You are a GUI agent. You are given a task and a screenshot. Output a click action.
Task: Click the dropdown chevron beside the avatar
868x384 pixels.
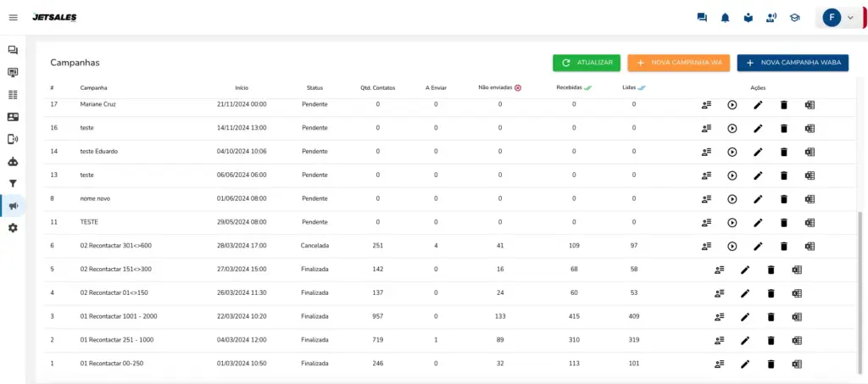(x=850, y=18)
